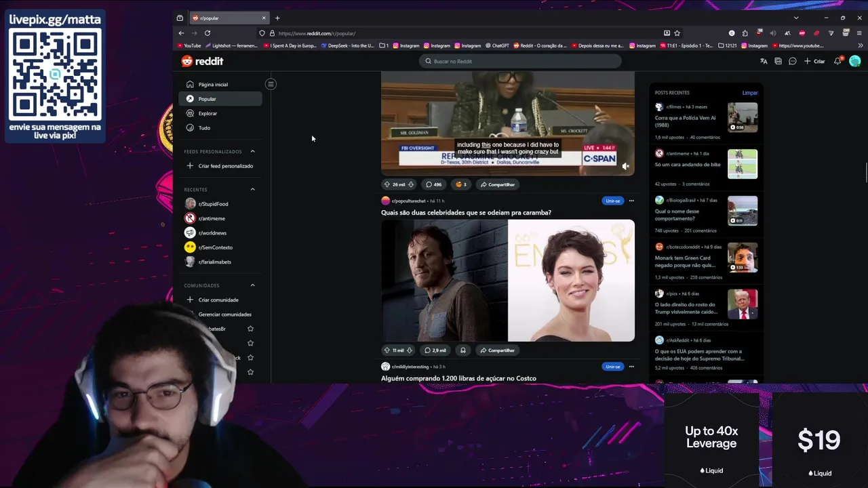Upvote the C-SPAN video post
This screenshot has width=868, height=488.
[x=387, y=184]
